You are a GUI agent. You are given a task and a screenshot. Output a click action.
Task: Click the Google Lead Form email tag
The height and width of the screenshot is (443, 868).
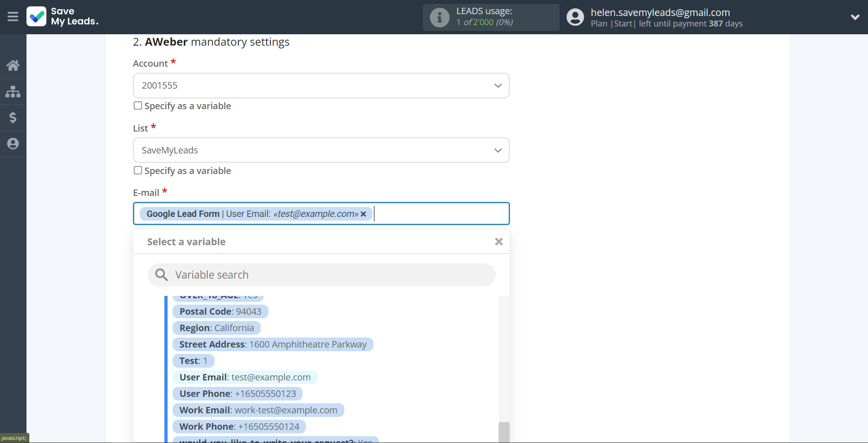point(256,214)
